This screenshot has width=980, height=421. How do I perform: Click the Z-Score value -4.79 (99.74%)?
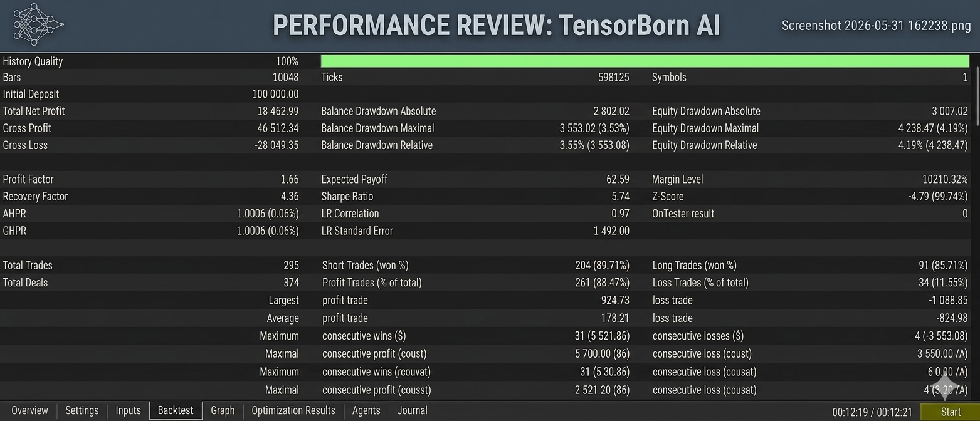point(937,196)
